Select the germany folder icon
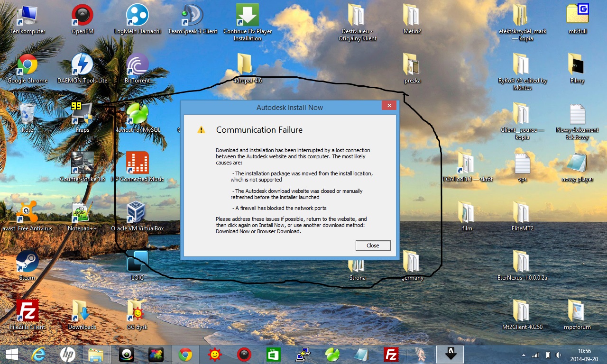 pyautogui.click(x=413, y=266)
